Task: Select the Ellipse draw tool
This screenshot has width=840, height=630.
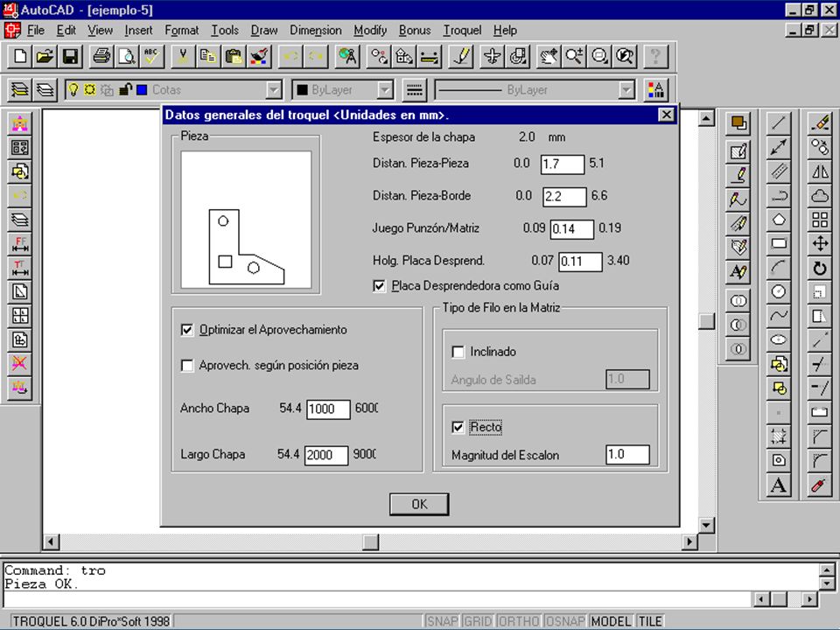Action: pos(779,339)
